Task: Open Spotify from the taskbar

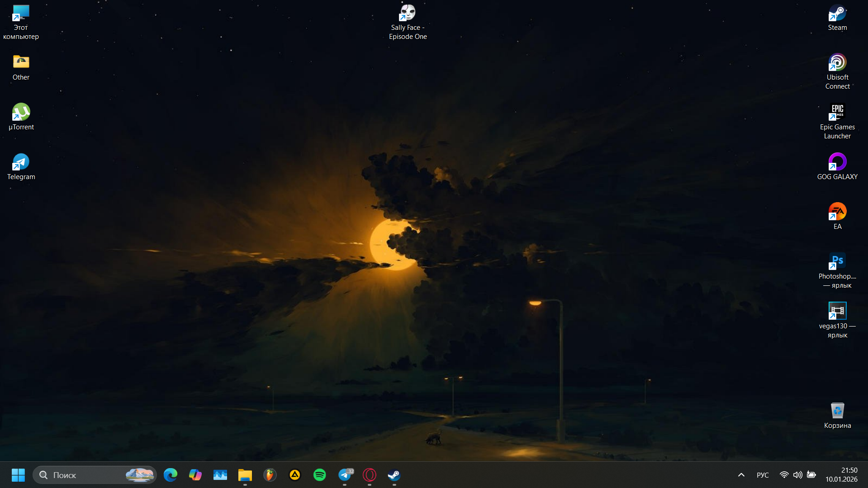Action: 320,475
